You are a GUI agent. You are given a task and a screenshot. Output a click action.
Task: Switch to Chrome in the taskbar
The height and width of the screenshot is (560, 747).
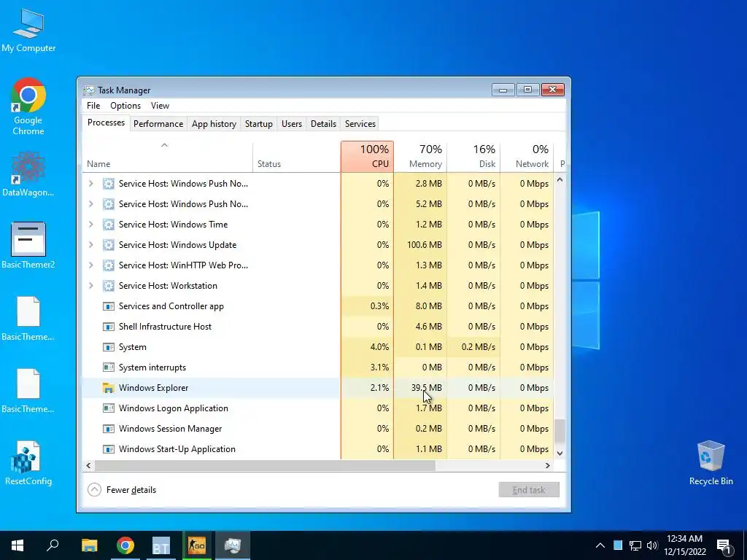coord(125,545)
